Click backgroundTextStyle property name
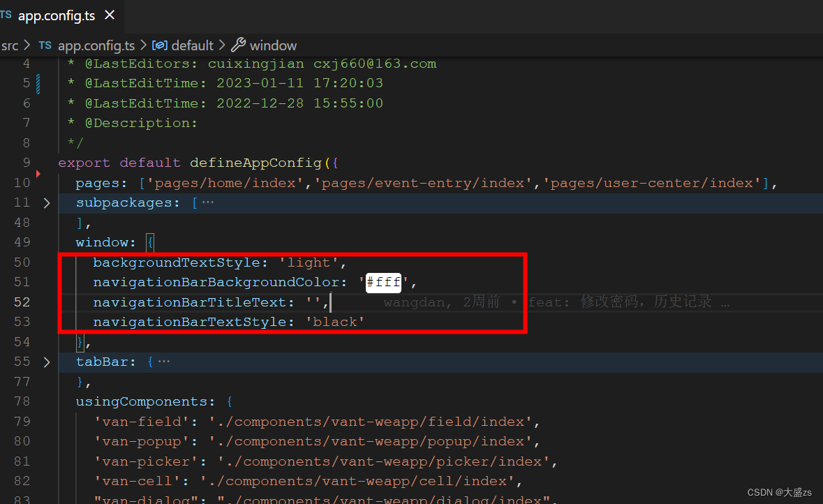823x504 pixels. pyautogui.click(x=177, y=262)
